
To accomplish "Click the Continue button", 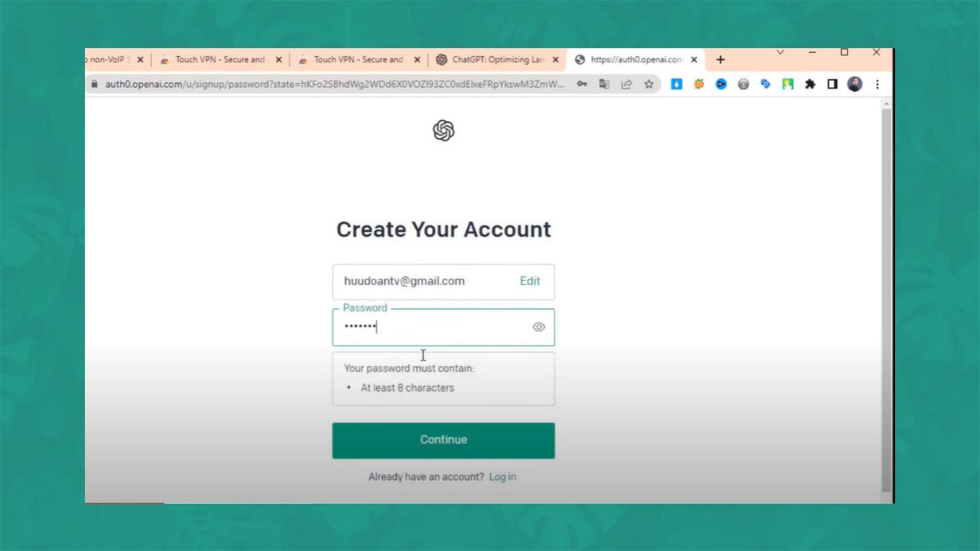I will [443, 440].
